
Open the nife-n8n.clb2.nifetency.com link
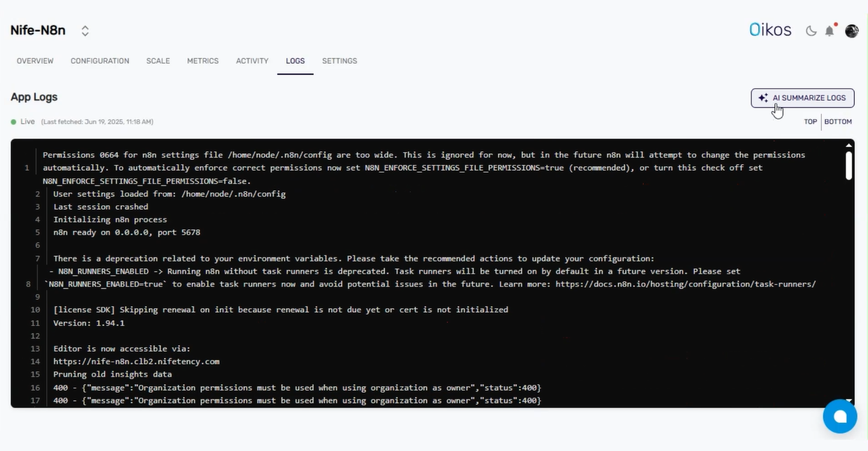click(136, 361)
